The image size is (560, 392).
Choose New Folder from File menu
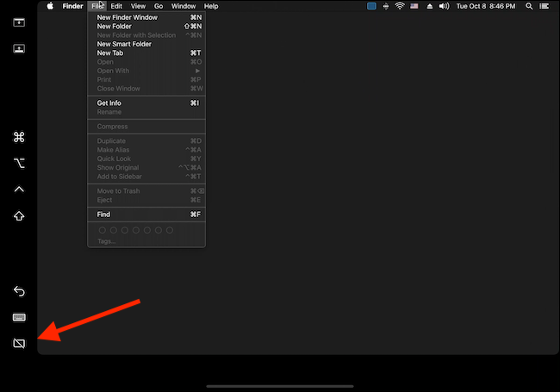[x=146, y=26]
